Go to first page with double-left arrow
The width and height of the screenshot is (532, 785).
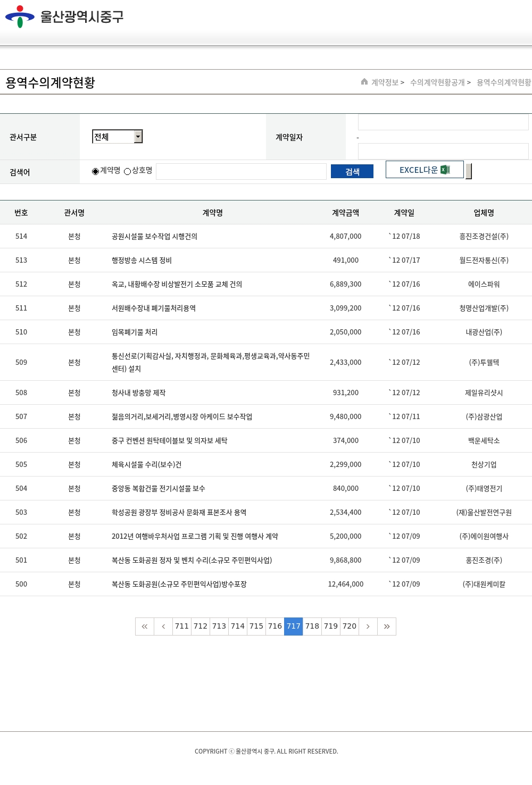(x=145, y=627)
